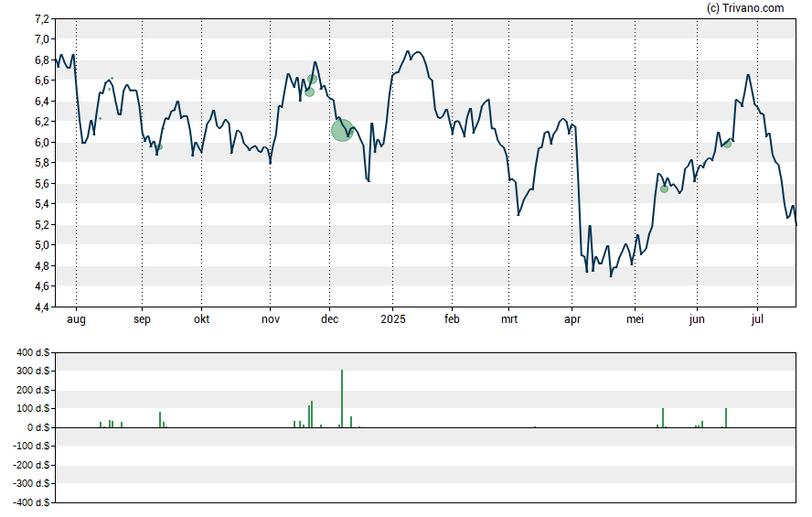This screenshot has height=517, width=812.
Task: Click the green volume bar in mid-May
Action: click(x=663, y=418)
